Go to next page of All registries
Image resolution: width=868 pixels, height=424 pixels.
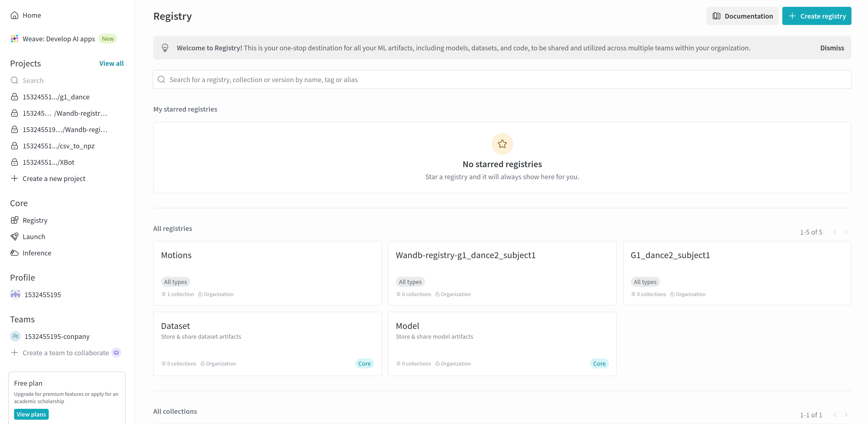point(846,232)
